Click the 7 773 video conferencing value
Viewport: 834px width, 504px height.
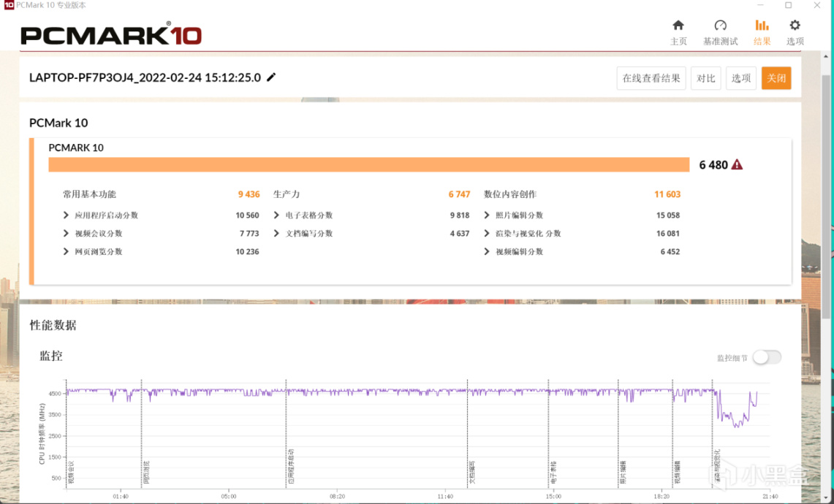coord(249,234)
